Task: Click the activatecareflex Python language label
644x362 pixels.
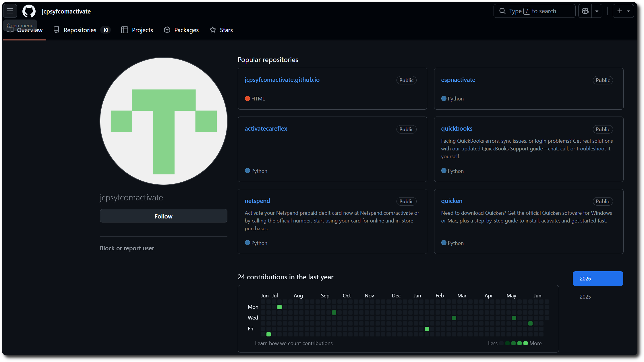Action: point(259,171)
